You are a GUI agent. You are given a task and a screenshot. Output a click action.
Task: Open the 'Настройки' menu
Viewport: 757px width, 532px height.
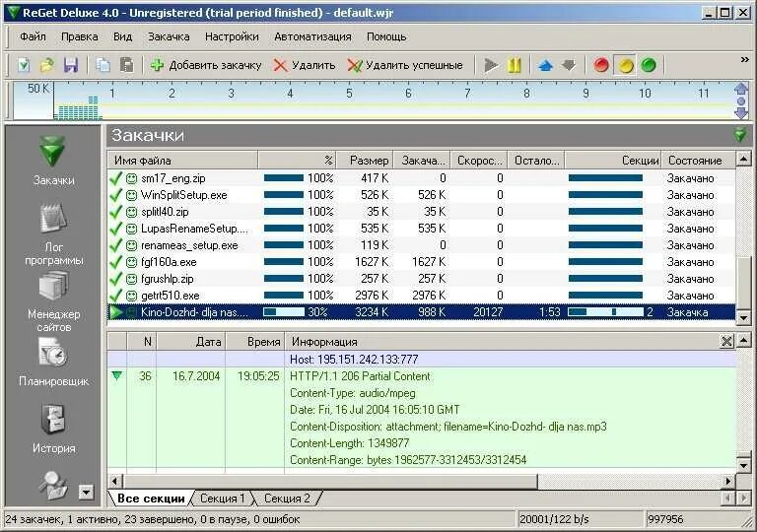pos(232,36)
